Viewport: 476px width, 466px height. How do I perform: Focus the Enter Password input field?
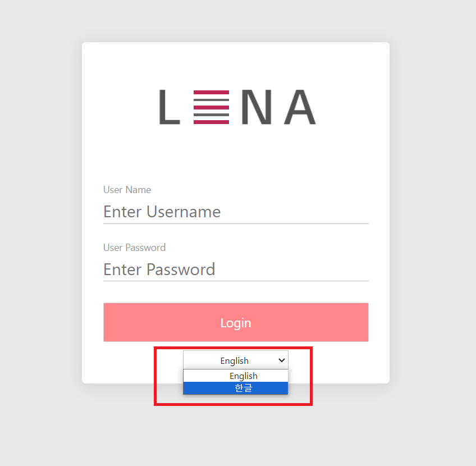(x=236, y=269)
